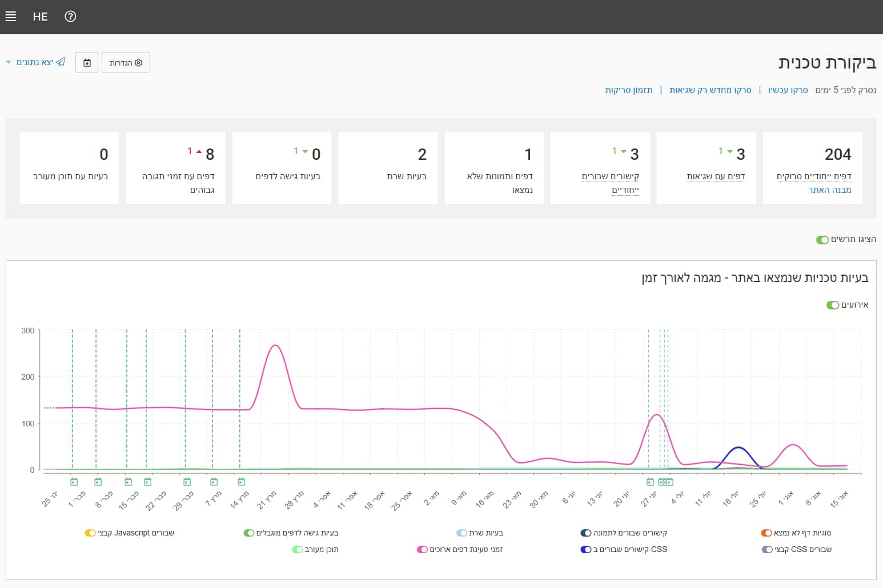Click the paper plane export icon
883x588 pixels.
pos(61,62)
